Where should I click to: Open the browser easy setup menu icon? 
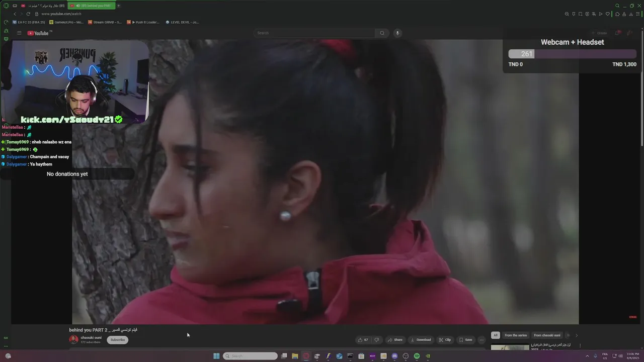pyautogui.click(x=638, y=14)
